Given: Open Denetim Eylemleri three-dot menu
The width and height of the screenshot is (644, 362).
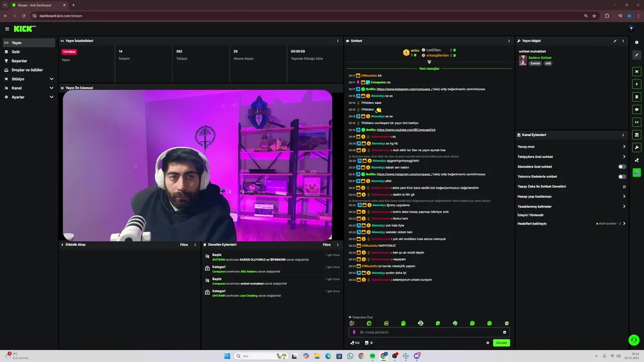Looking at the screenshot, I should (338, 245).
